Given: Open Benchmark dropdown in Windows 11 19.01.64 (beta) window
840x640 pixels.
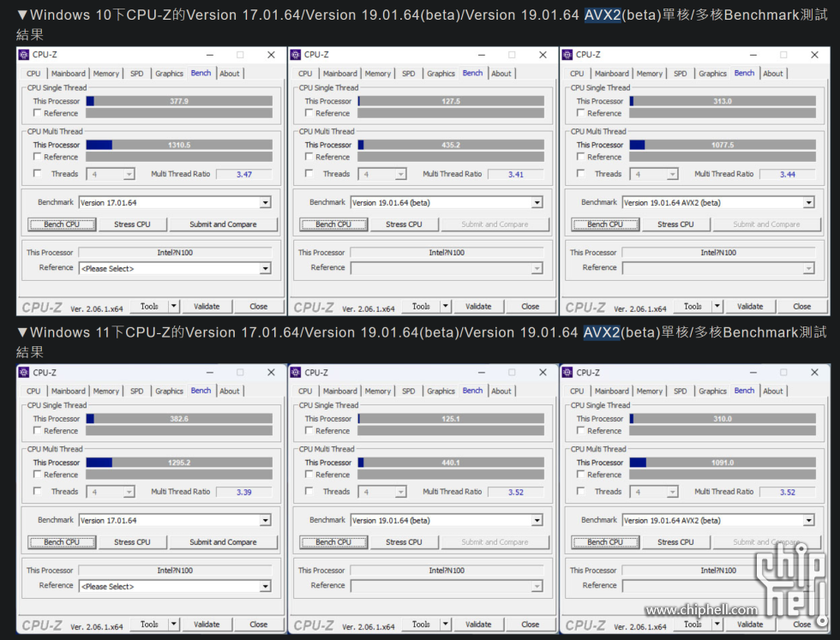Looking at the screenshot, I should click(537, 520).
